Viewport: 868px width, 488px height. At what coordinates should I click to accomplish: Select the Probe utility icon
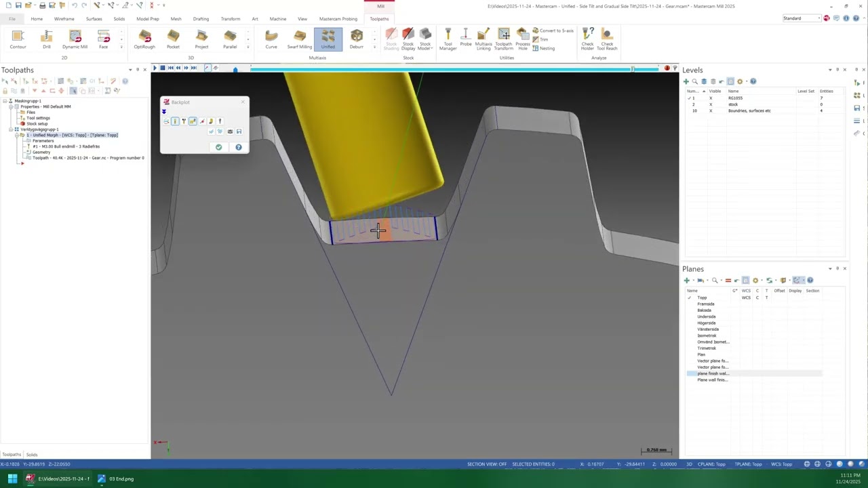(466, 38)
